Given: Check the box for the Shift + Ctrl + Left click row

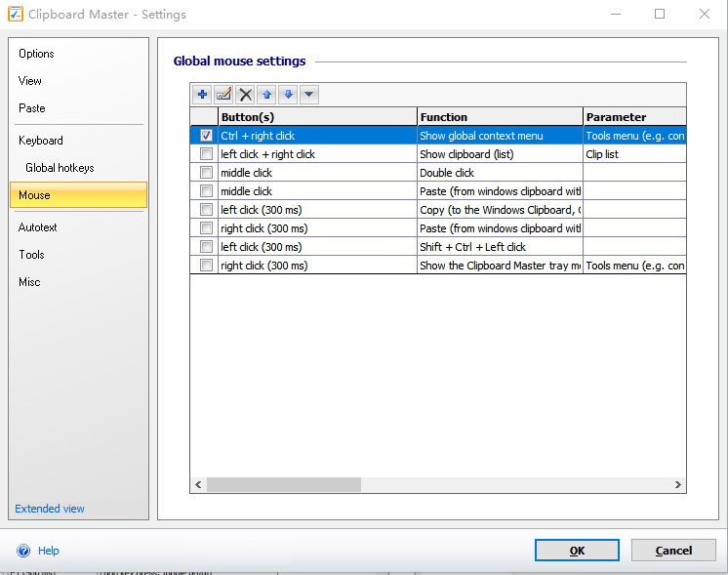Looking at the screenshot, I should pyautogui.click(x=206, y=247).
